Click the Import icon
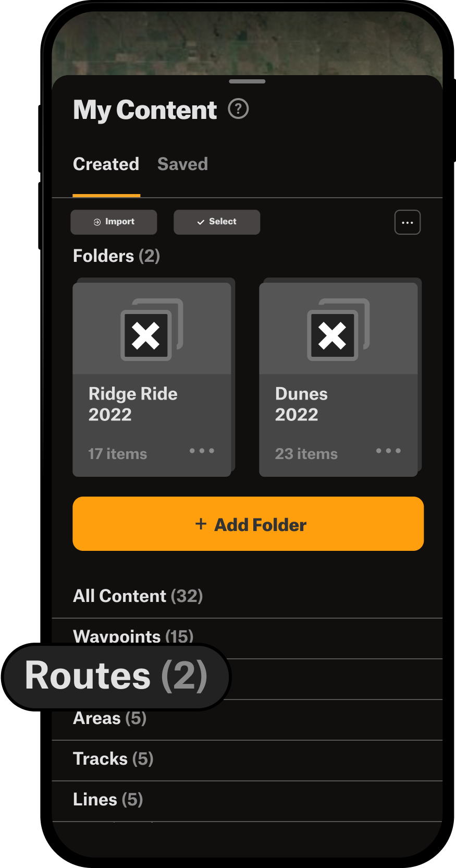This screenshot has height=868, width=456. tap(97, 222)
